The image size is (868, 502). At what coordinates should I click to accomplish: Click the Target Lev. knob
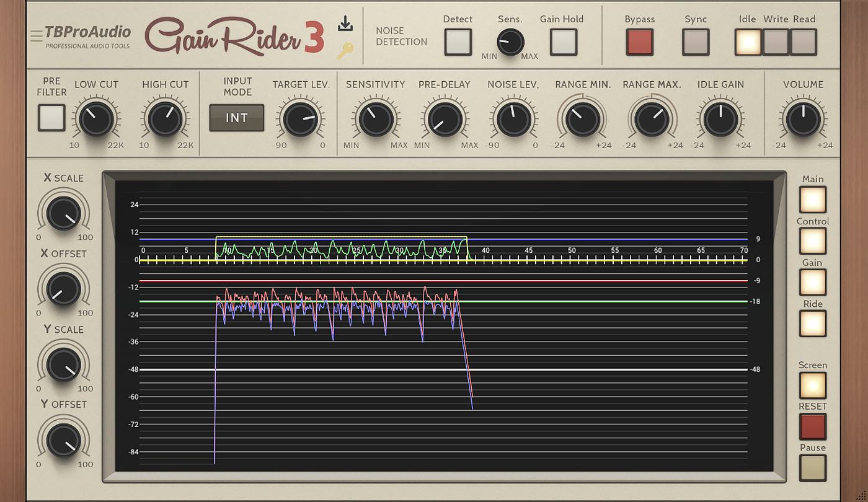click(301, 118)
